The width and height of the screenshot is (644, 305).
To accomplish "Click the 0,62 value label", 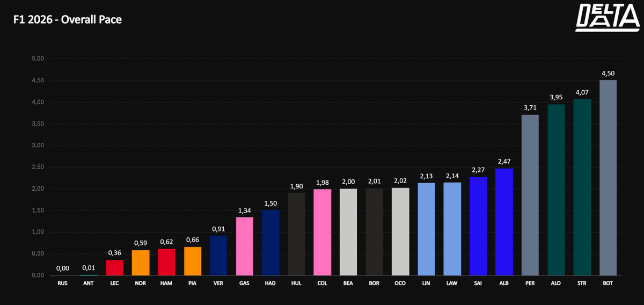I will (x=167, y=242).
